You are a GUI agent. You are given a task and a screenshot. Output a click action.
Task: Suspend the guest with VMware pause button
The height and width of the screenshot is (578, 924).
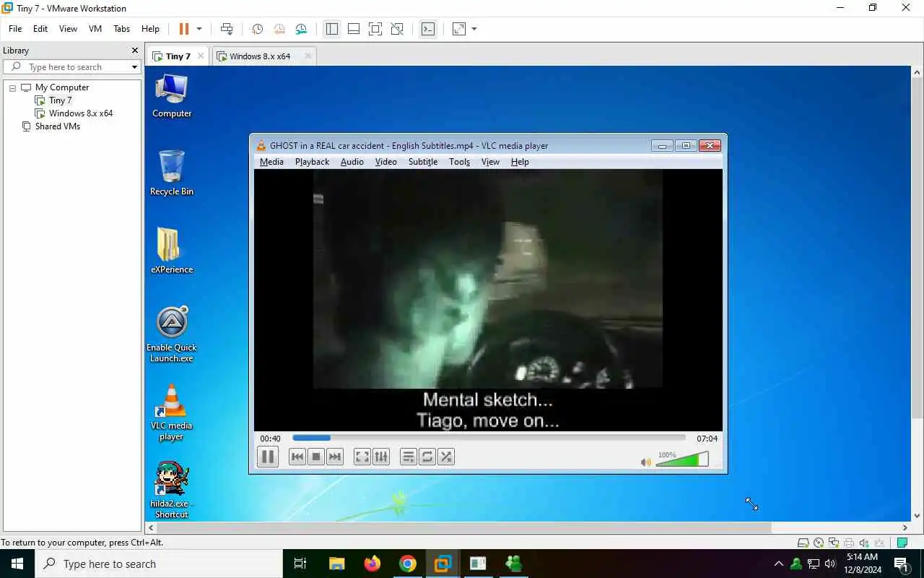[x=184, y=29]
